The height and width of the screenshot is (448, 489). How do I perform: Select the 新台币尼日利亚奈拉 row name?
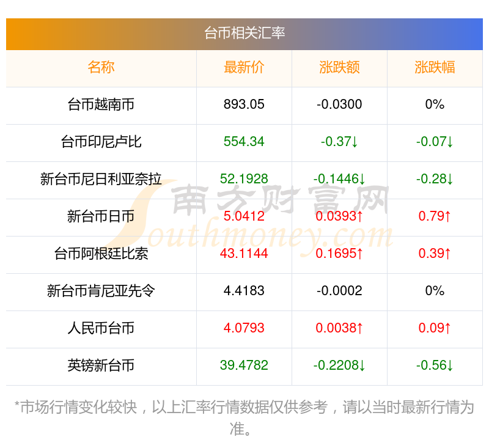point(101,179)
